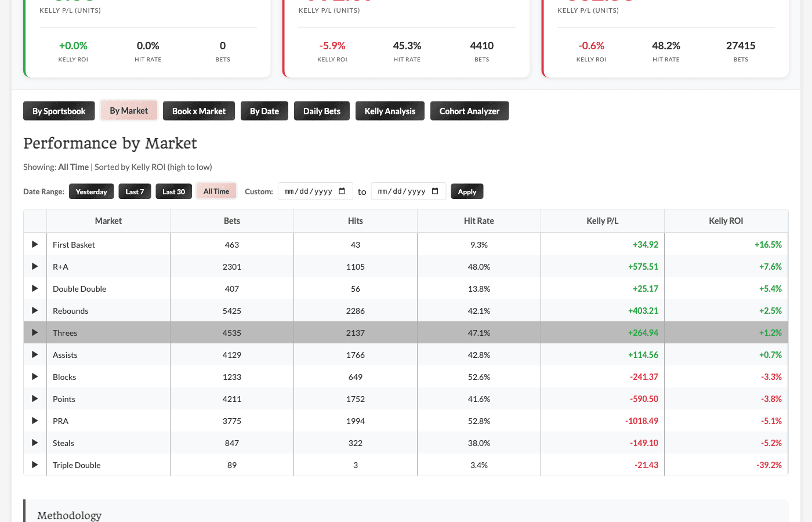
Task: Expand the First Basket market row
Action: click(x=34, y=244)
